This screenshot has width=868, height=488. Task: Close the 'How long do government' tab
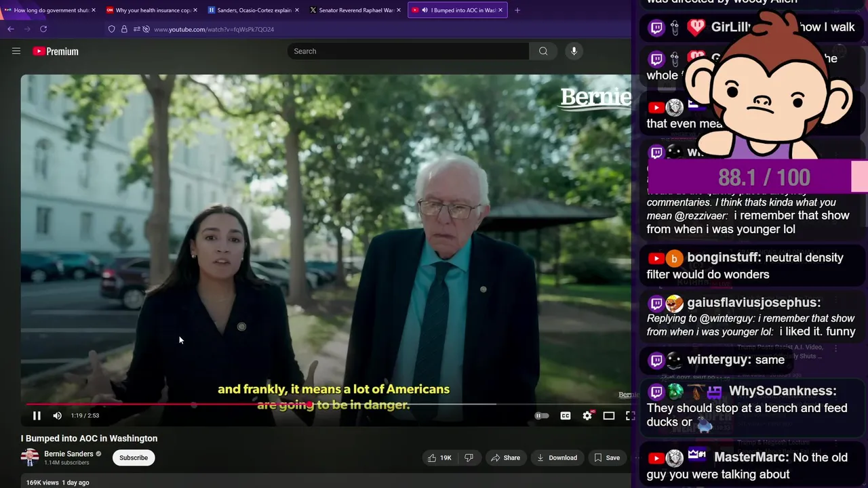tap(94, 10)
